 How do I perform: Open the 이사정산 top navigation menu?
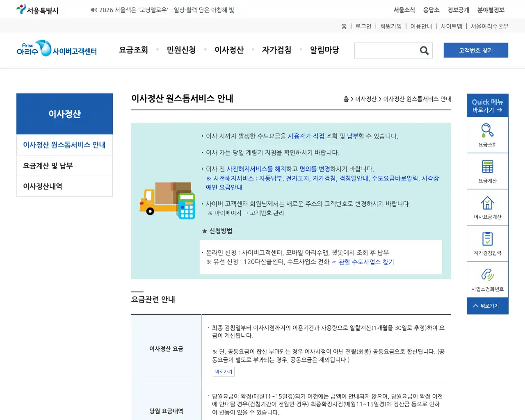229,50
